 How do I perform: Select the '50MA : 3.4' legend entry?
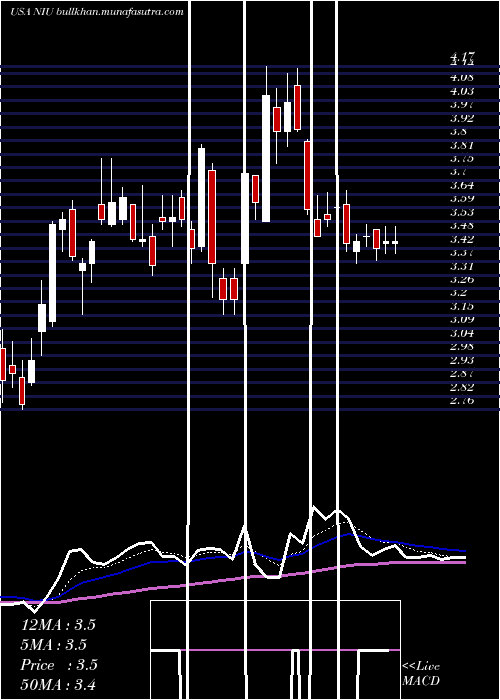click(x=58, y=684)
